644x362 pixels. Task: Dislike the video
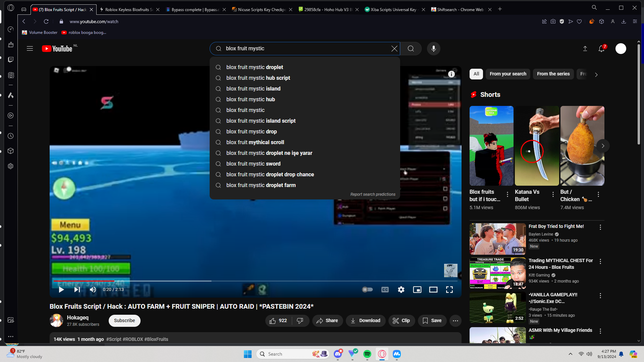[x=300, y=321]
